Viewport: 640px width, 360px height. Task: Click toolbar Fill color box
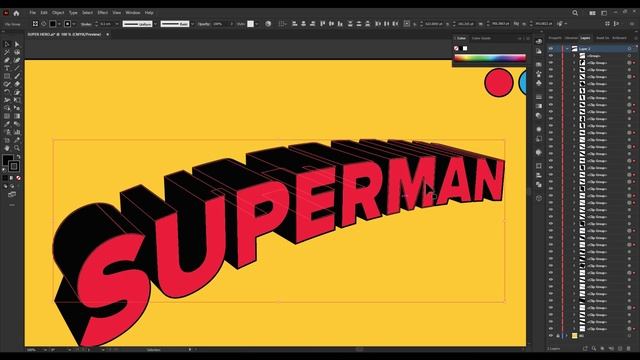(8, 160)
